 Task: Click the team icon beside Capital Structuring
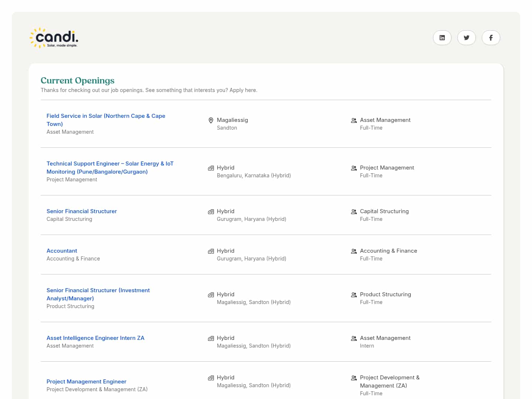pyautogui.click(x=354, y=211)
